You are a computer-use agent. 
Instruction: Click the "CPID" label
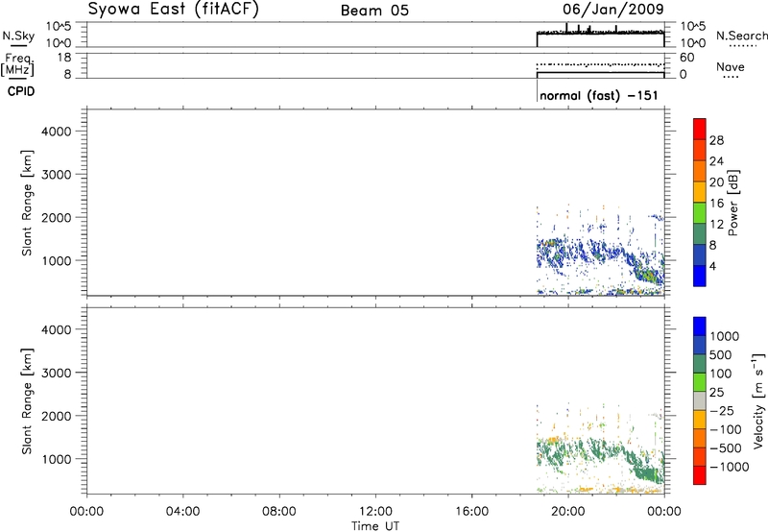coord(21,91)
